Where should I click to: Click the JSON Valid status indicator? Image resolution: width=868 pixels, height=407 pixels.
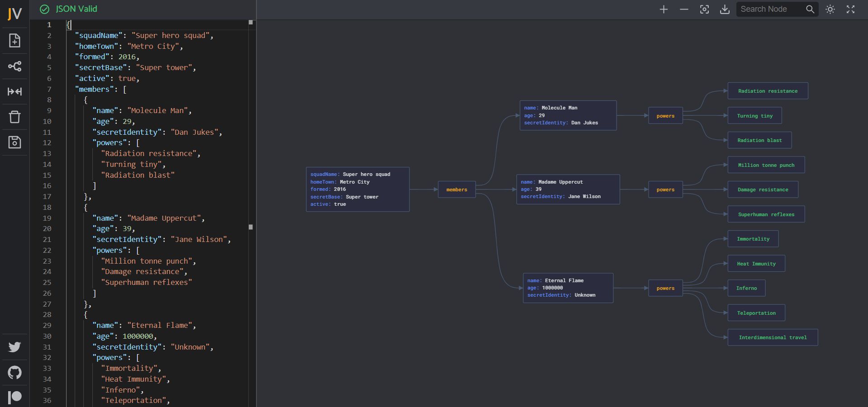click(x=68, y=9)
